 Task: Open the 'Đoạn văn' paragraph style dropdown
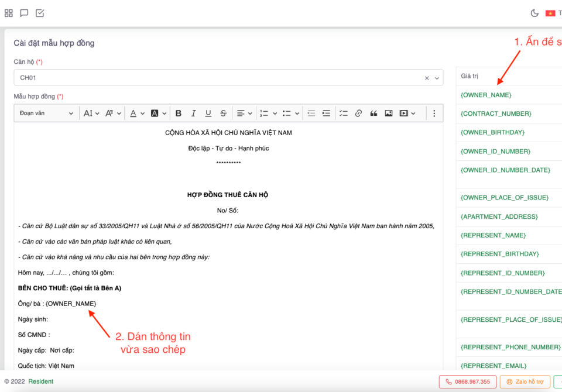46,114
